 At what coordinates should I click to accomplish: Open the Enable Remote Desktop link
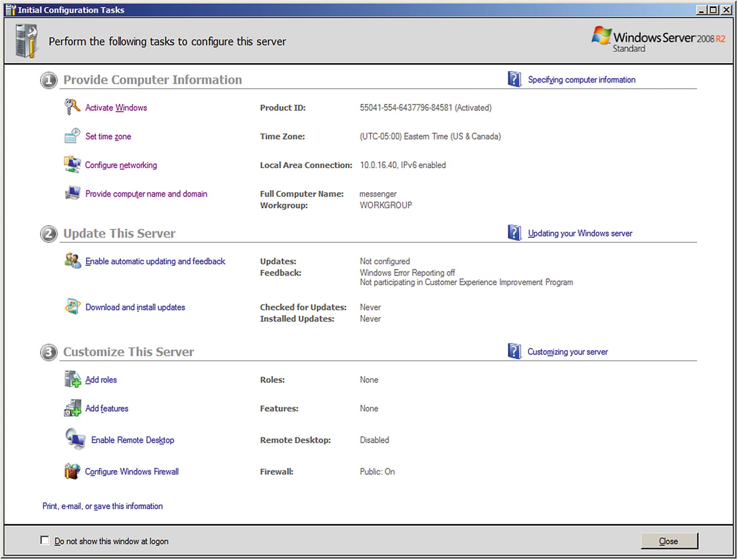click(133, 440)
